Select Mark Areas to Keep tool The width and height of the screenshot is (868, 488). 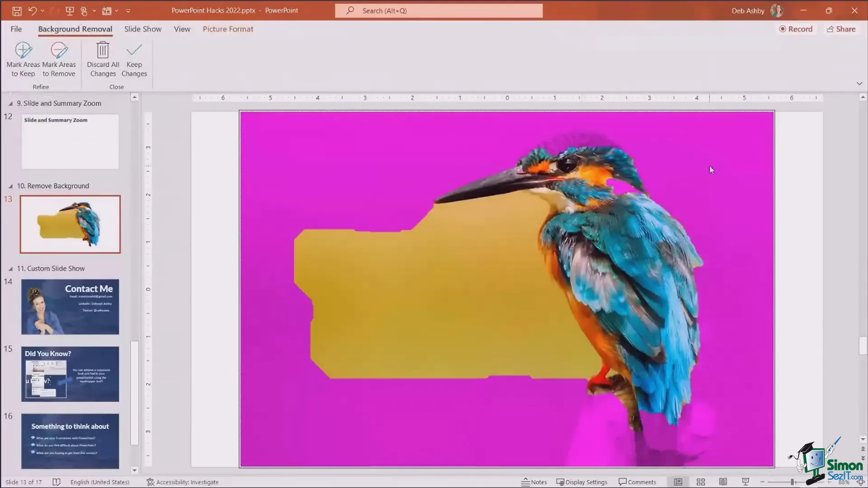click(23, 60)
